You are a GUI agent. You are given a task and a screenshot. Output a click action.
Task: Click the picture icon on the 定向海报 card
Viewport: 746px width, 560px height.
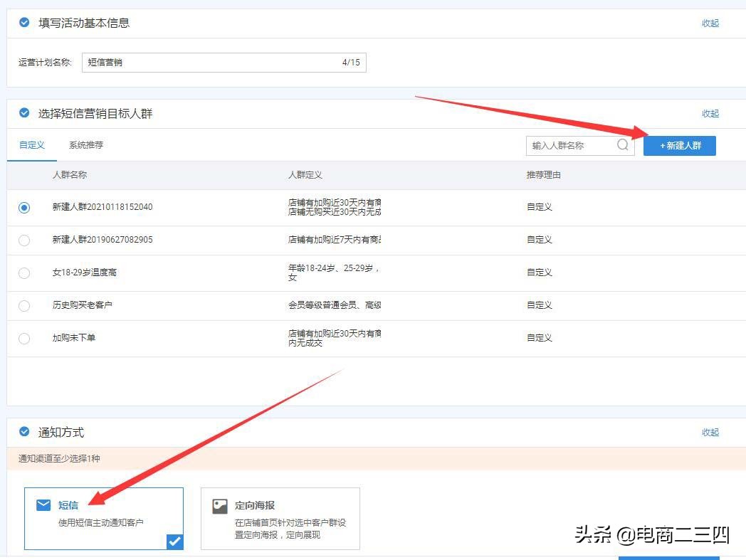pyautogui.click(x=221, y=505)
